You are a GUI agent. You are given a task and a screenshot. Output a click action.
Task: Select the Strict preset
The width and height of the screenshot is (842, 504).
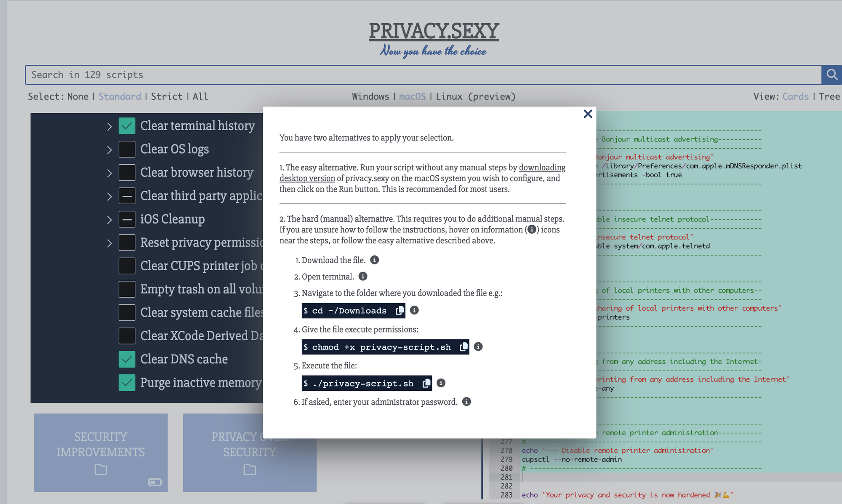tap(167, 96)
